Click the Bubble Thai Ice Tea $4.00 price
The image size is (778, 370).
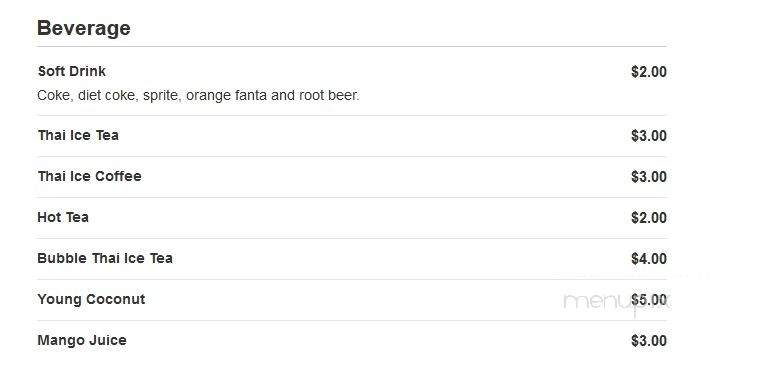point(648,259)
